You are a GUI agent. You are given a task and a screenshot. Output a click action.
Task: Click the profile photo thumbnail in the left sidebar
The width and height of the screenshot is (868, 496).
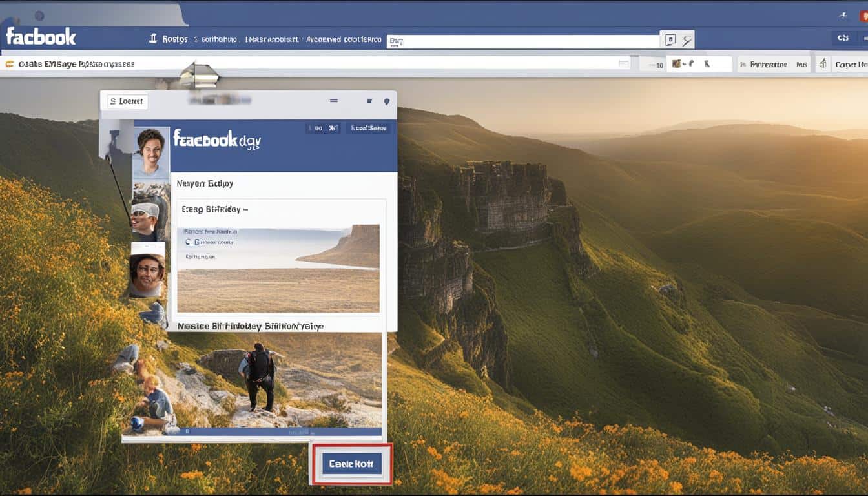[150, 147]
